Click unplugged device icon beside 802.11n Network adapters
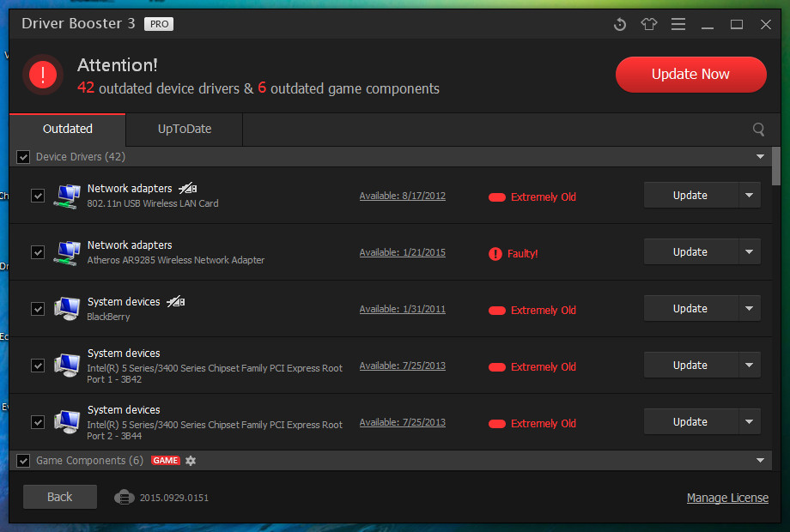The image size is (790, 532). pyautogui.click(x=187, y=188)
